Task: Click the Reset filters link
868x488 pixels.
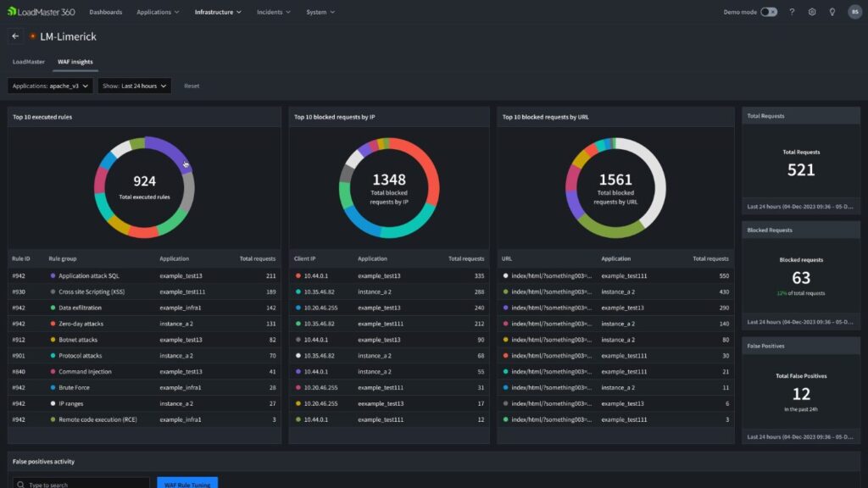Action: 192,86
